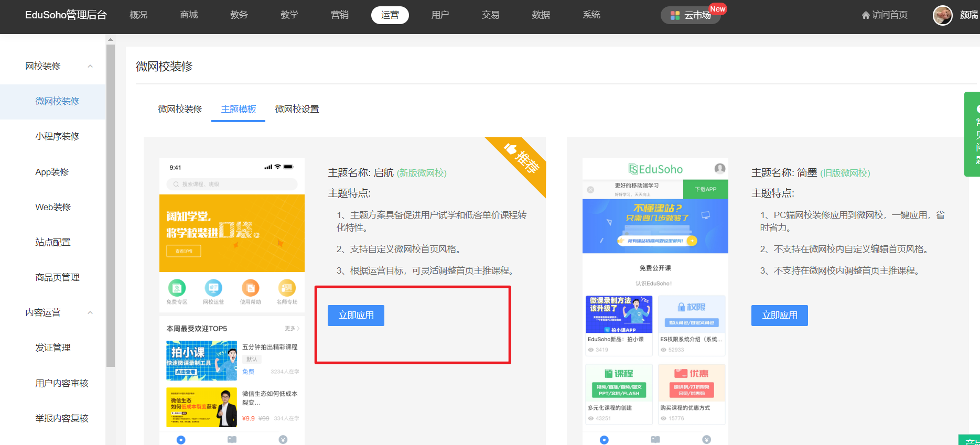
Task: Select 小程序装修 in the sidebar
Action: 57,136
